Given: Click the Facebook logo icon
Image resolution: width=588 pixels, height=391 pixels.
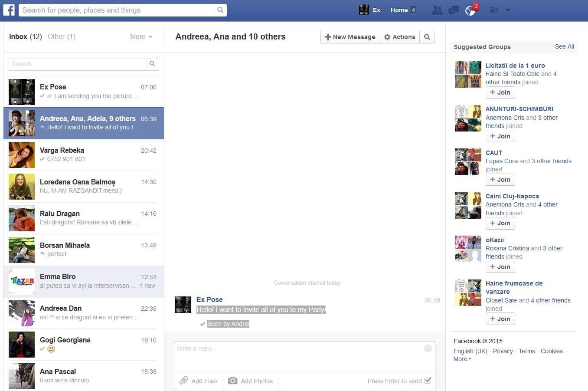Looking at the screenshot, I should click(9, 10).
